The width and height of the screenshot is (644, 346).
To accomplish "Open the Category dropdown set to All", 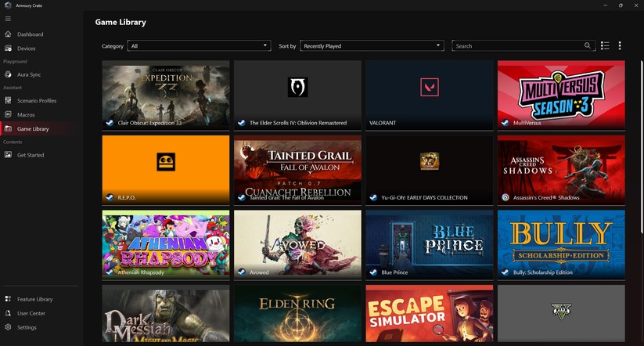I will click(199, 46).
